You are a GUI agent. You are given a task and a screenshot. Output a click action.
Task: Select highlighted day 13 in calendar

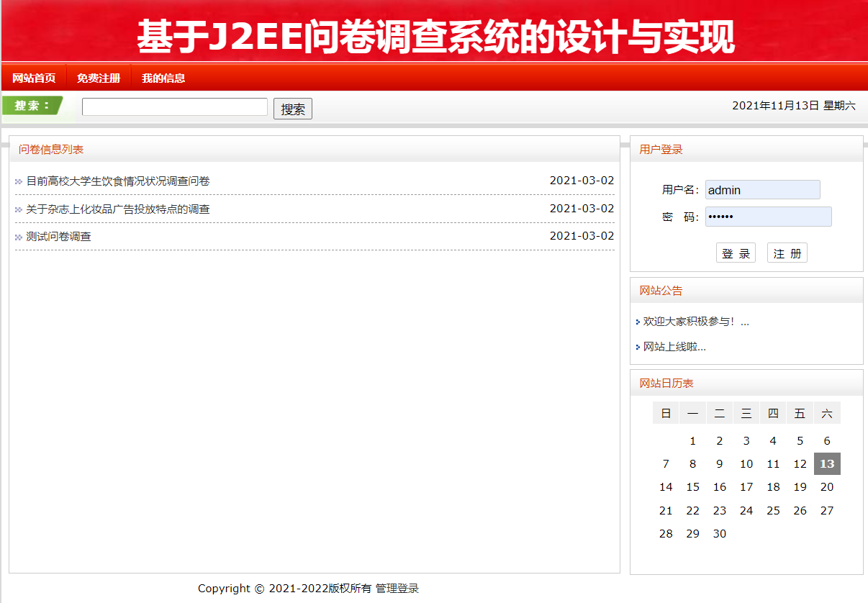[827, 464]
